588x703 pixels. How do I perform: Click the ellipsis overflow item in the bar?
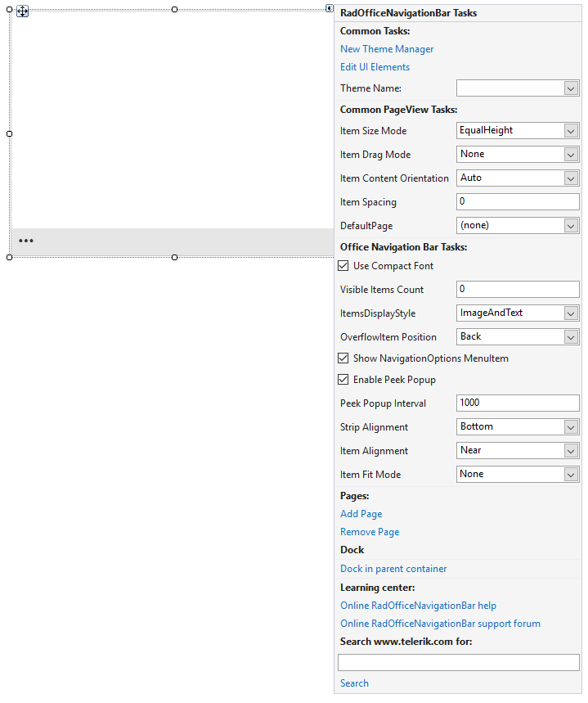tap(25, 241)
